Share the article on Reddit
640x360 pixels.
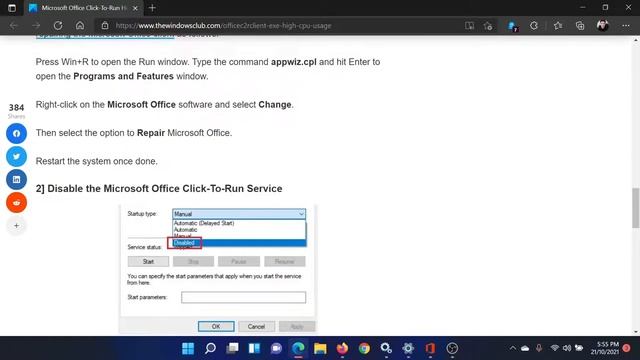tap(16, 202)
